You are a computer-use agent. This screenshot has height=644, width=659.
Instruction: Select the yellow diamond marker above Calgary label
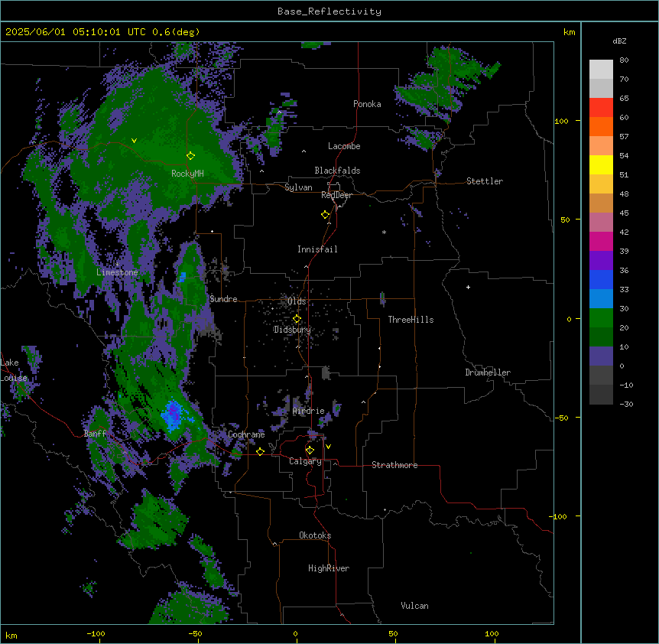pyautogui.click(x=310, y=450)
